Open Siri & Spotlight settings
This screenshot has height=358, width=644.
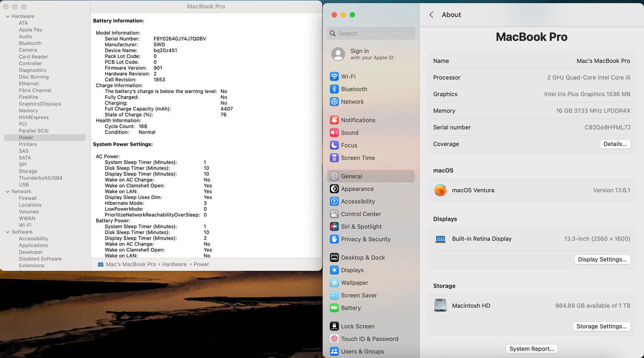(x=360, y=226)
